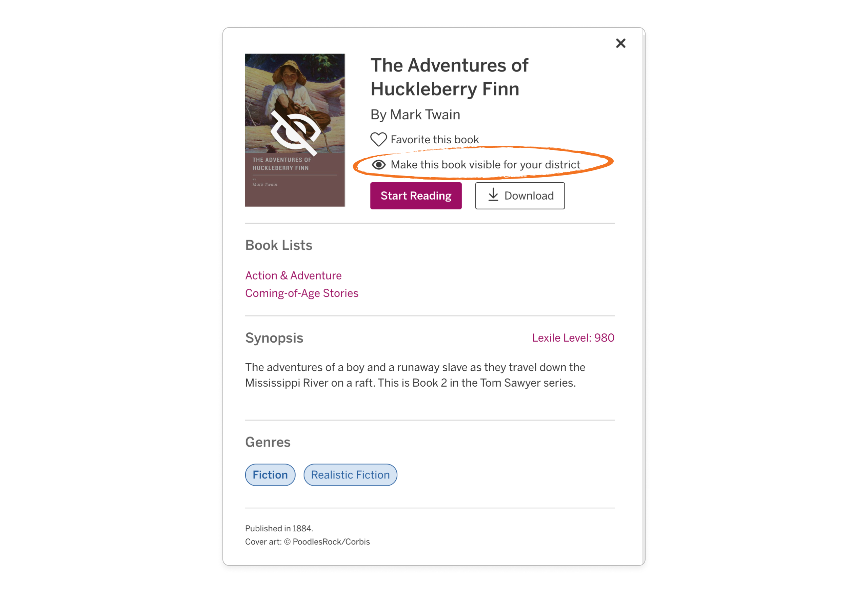The image size is (868, 593).
Task: Open Coming-of-Age Stories list
Action: [x=302, y=293]
